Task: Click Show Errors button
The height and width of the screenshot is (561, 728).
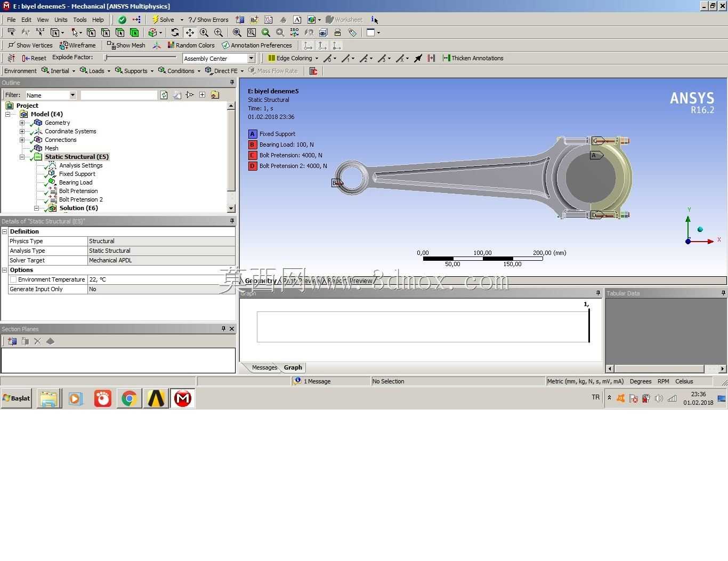Action: point(208,20)
